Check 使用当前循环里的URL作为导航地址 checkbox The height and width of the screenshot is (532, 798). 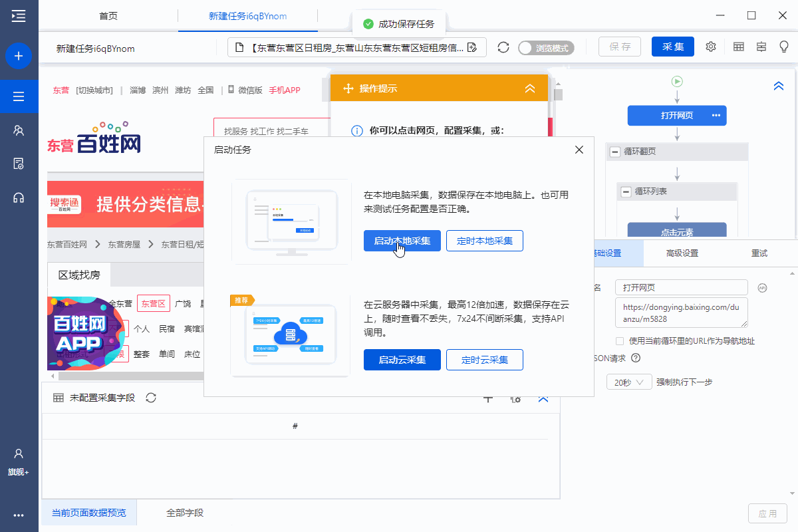tap(620, 341)
